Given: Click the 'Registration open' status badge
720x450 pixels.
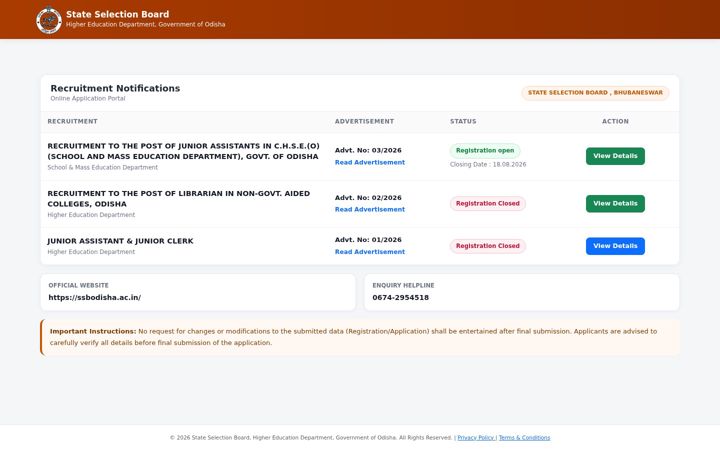Looking at the screenshot, I should (485, 151).
